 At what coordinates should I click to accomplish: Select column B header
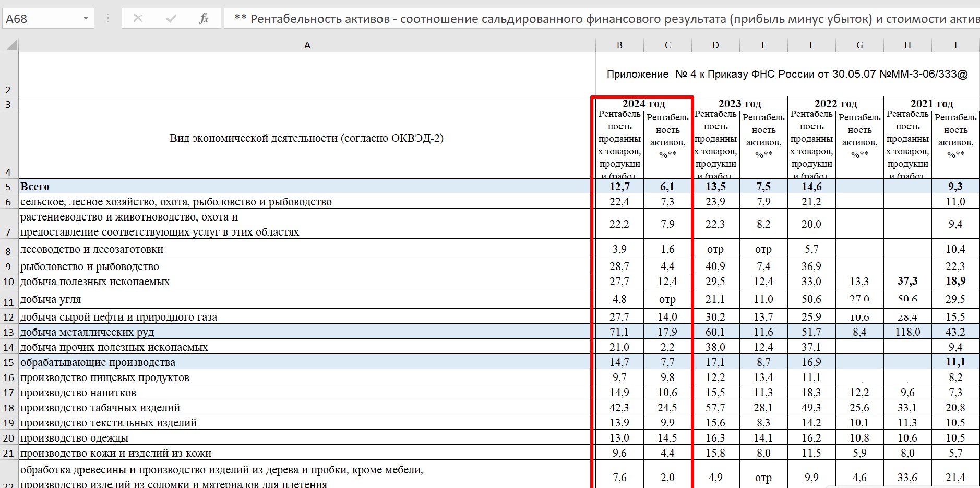click(619, 45)
